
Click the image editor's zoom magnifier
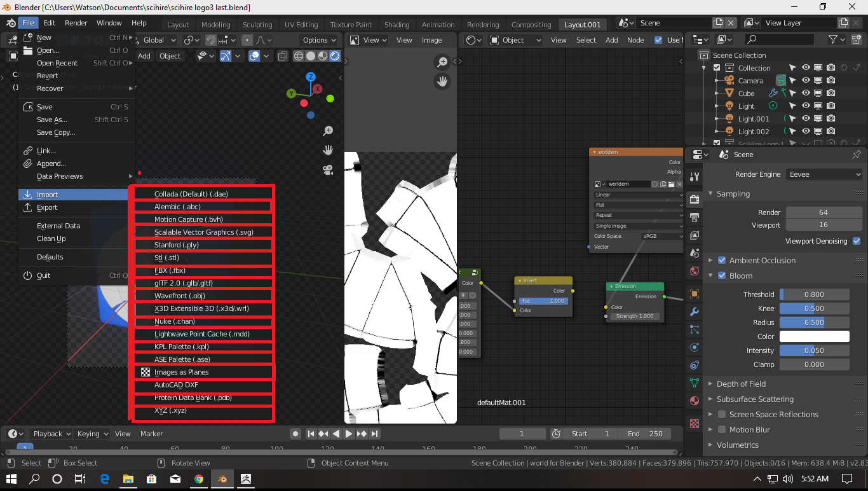point(442,62)
